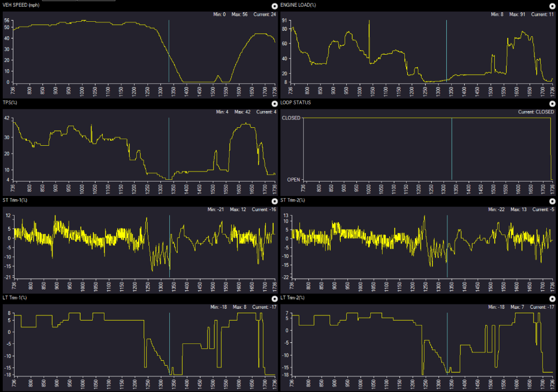Click 'Max: 56' readout in VEH SPEED graph
This screenshot has height=392, width=558.
coord(236,14)
